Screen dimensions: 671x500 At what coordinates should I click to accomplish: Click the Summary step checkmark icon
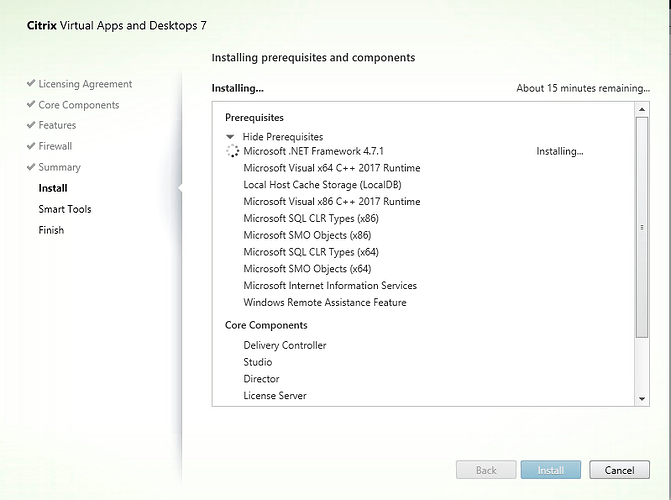[x=31, y=167]
